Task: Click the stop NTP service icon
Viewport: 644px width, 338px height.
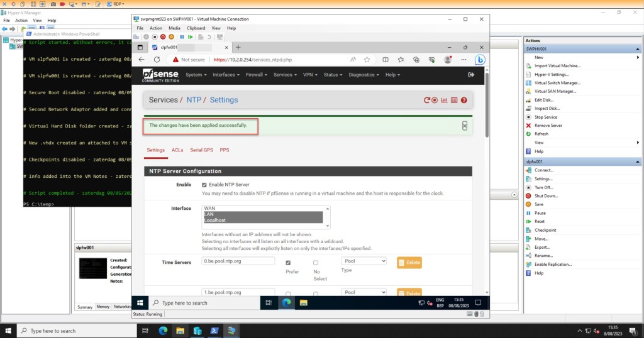Action: point(435,100)
